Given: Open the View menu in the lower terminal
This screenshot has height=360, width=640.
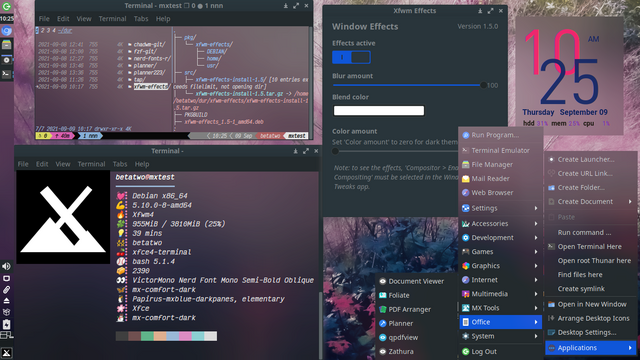Looking at the screenshot, I should pos(63,164).
